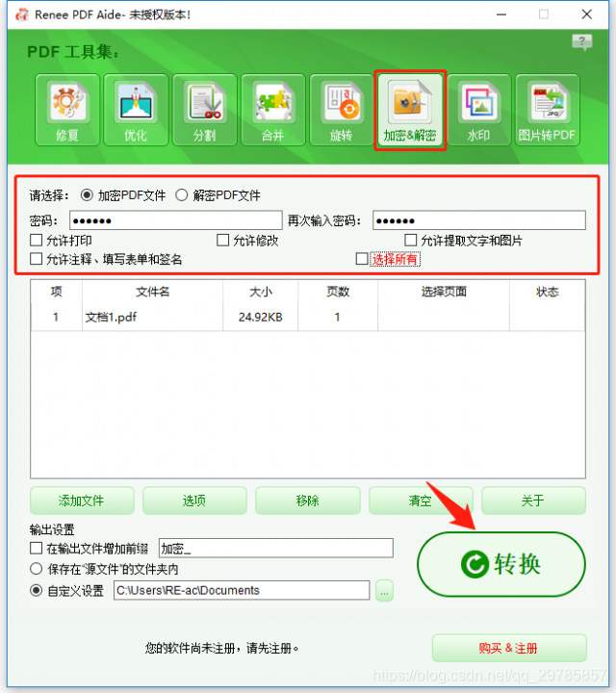Select the 合并 (Merge) PDF tool
The width and height of the screenshot is (616, 693).
coord(273,110)
